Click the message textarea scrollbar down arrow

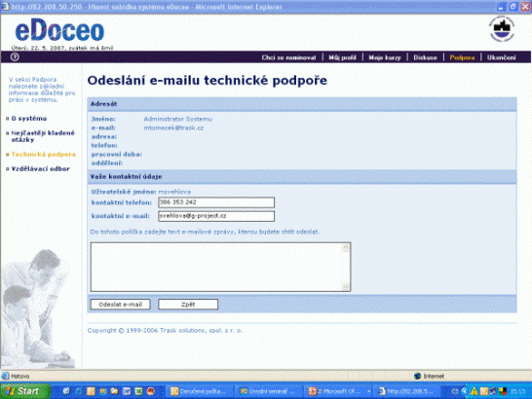[346, 286]
